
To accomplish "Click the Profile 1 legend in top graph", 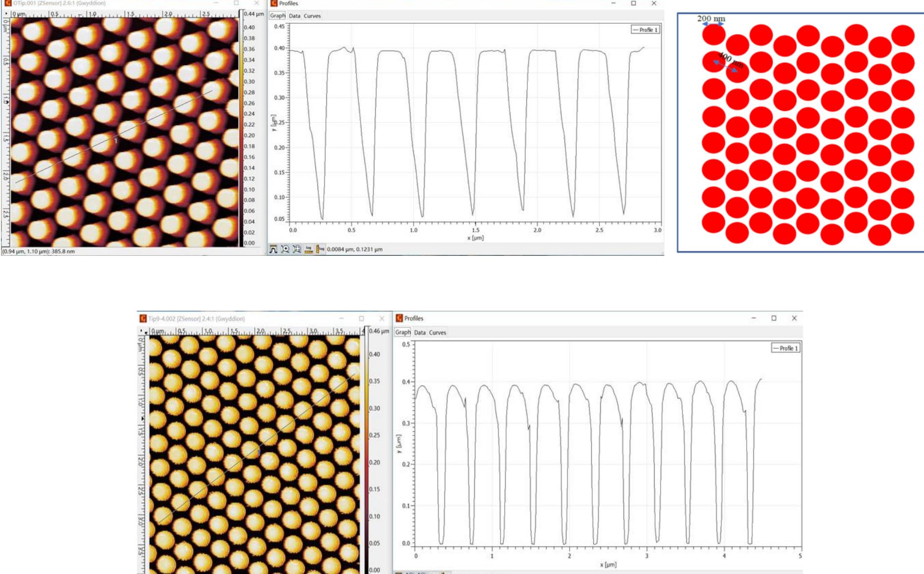I will [x=645, y=30].
